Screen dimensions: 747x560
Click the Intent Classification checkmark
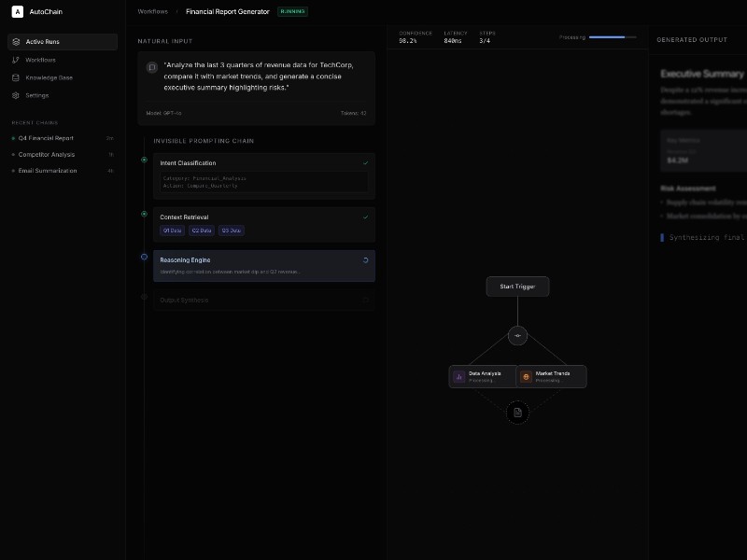365,162
